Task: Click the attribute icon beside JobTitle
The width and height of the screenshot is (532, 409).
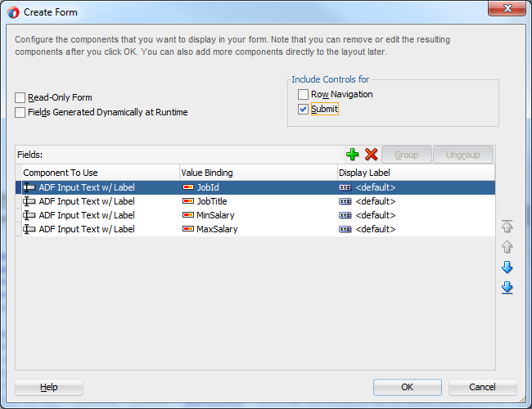Action: (x=188, y=201)
